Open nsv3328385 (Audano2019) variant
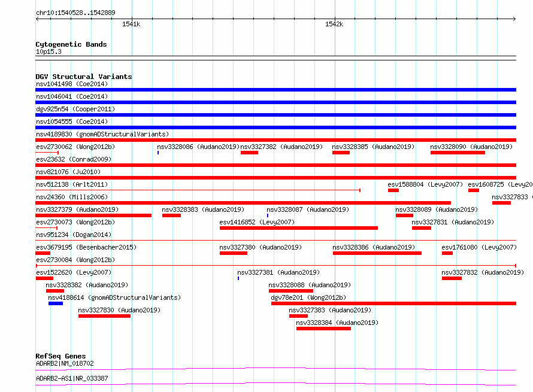Image resolution: width=533 pixels, height=392 pixels. pos(373,147)
